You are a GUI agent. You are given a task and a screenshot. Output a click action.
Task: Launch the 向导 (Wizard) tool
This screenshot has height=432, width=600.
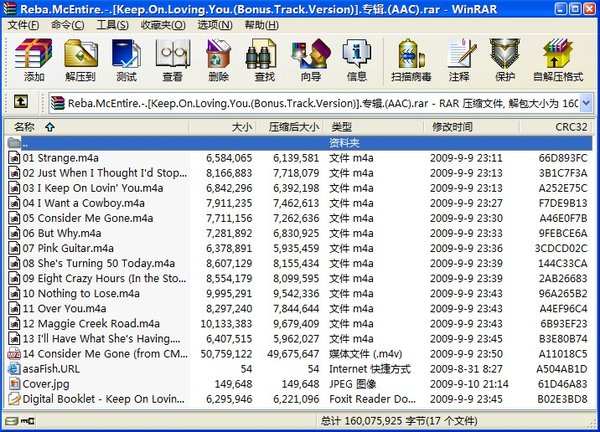pyautogui.click(x=311, y=60)
